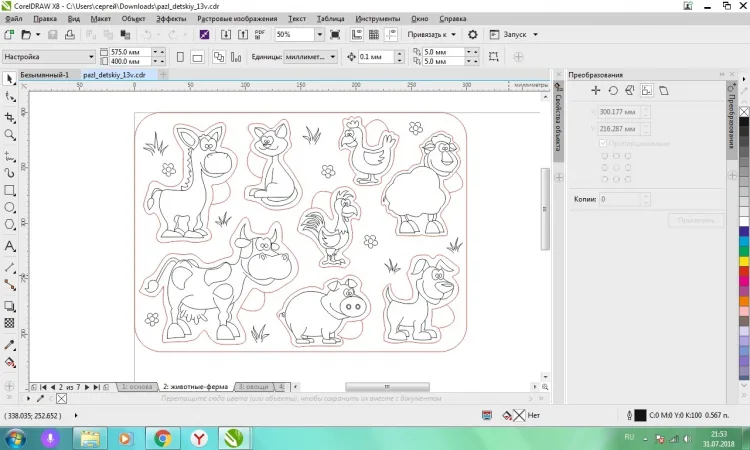Open the folder icon dropdown arrow
Image resolution: width=750 pixels, height=450 pixels.
pyautogui.click(x=38, y=34)
